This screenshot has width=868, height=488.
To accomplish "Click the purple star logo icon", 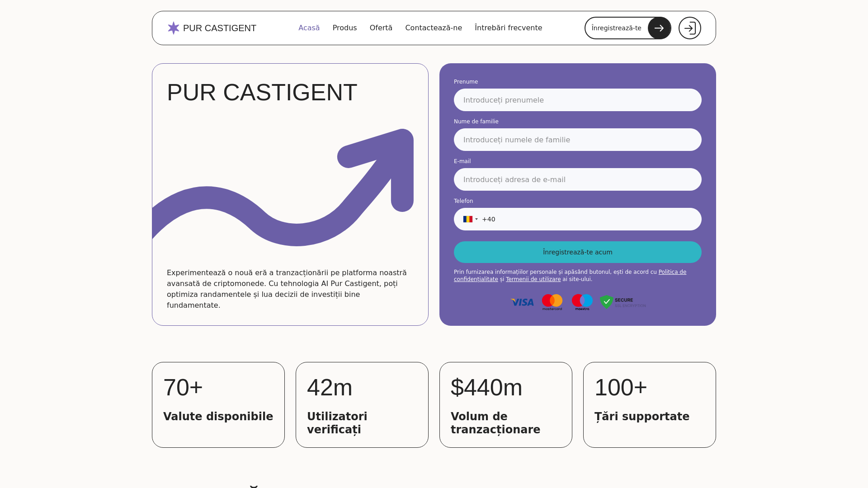I will (174, 28).
